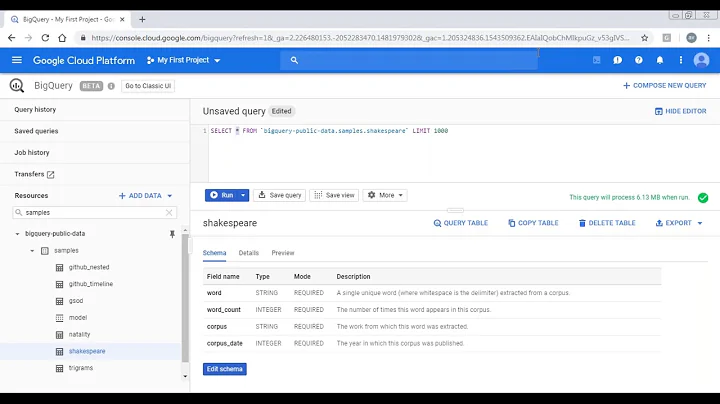Click the gsod table icon

(x=59, y=301)
